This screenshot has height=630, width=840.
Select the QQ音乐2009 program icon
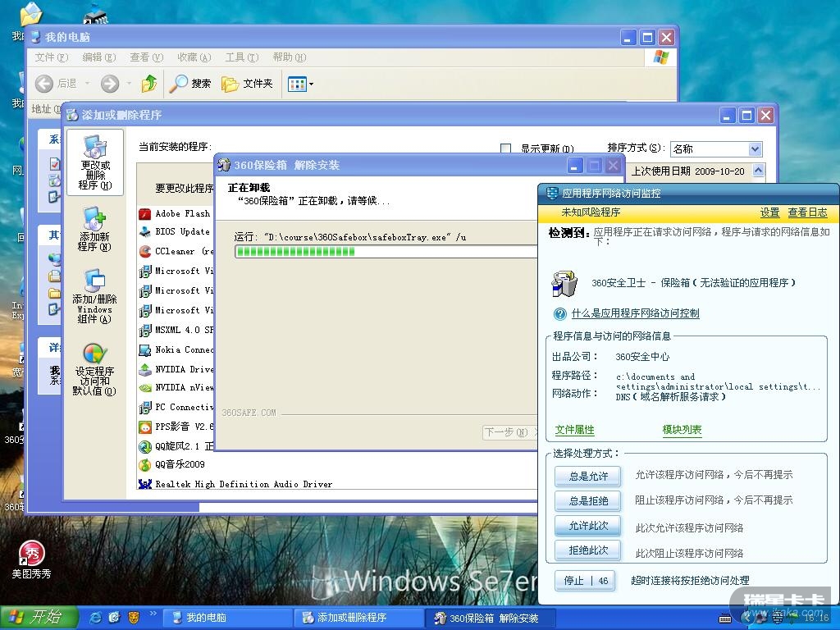click(x=144, y=464)
